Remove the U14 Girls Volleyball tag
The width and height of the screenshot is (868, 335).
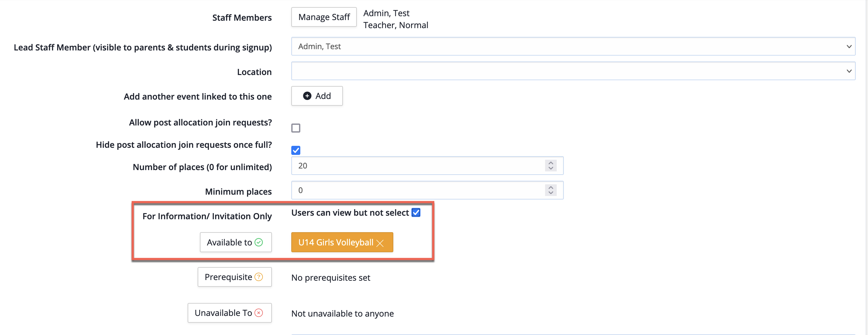[380, 243]
